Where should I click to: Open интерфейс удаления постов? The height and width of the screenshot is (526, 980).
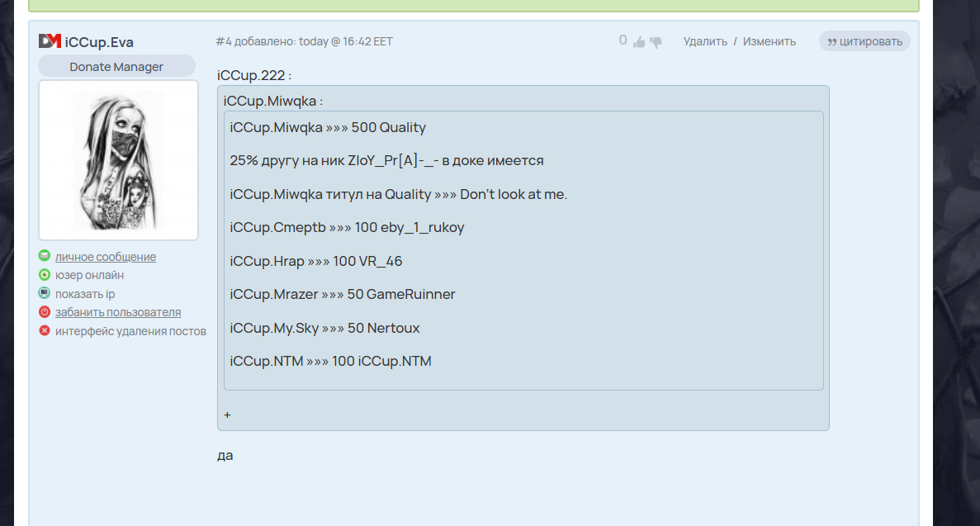click(x=130, y=331)
